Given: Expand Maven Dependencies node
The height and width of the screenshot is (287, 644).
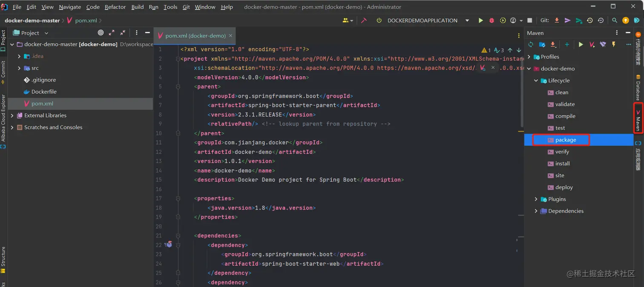Looking at the screenshot, I should click(x=536, y=211).
